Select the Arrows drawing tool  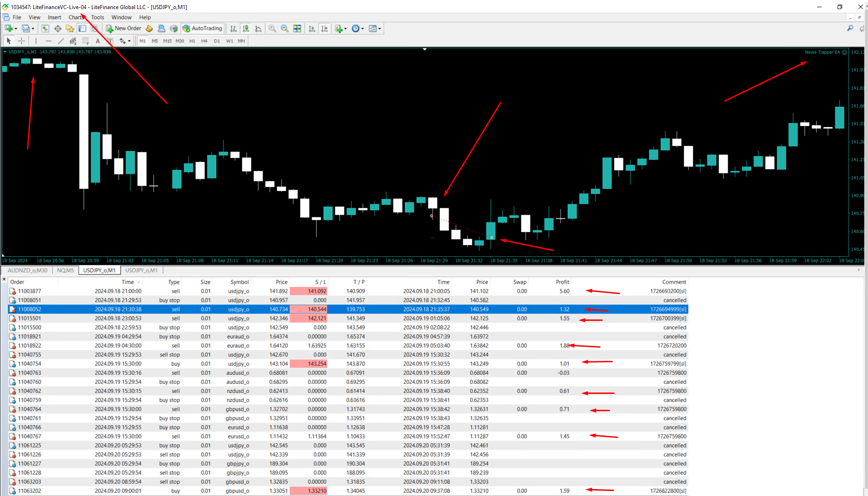click(122, 41)
